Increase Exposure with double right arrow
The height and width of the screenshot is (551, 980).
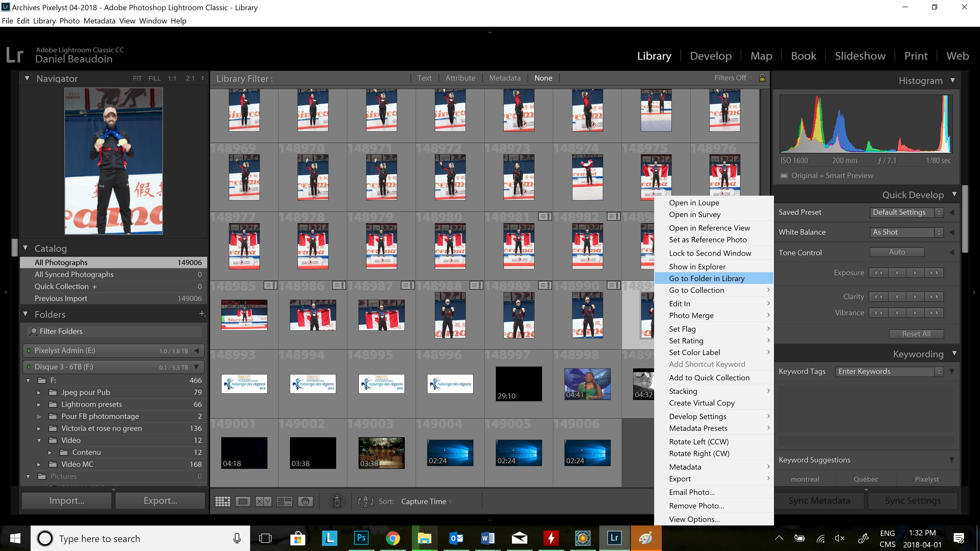click(934, 273)
